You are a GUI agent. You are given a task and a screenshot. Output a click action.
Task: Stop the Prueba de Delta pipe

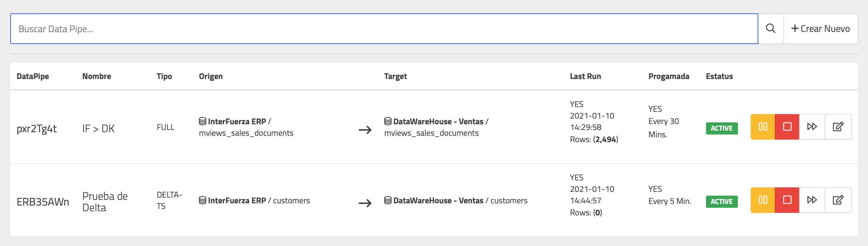coord(787,200)
